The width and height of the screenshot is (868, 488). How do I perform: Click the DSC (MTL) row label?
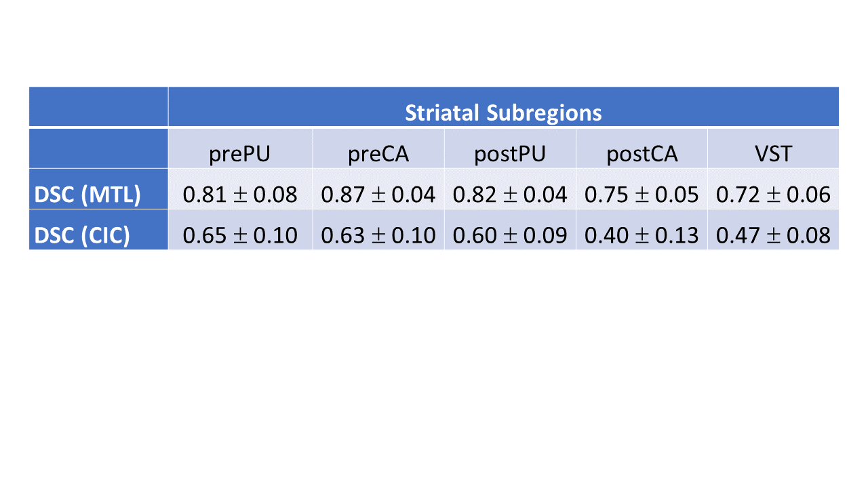pos(88,195)
